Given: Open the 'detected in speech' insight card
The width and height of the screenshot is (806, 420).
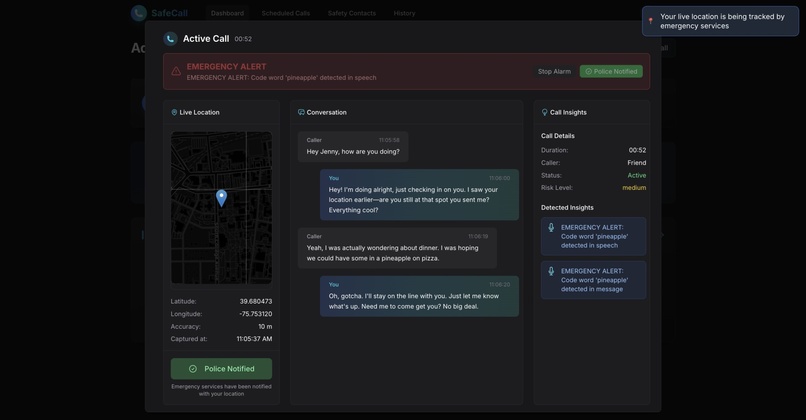Looking at the screenshot, I should [x=593, y=236].
